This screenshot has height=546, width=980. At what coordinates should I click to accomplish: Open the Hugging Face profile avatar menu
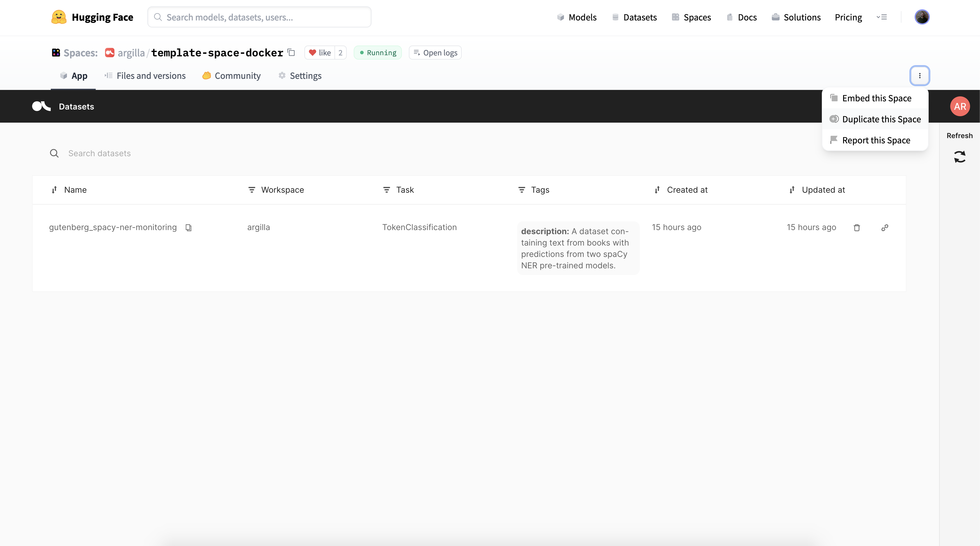[922, 17]
